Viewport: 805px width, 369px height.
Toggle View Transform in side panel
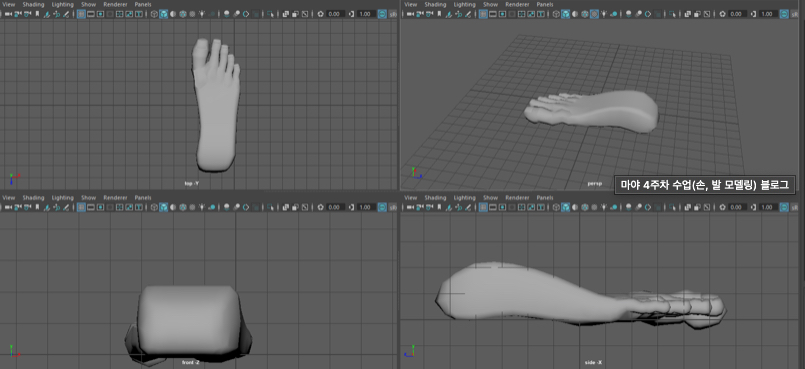tap(784, 207)
